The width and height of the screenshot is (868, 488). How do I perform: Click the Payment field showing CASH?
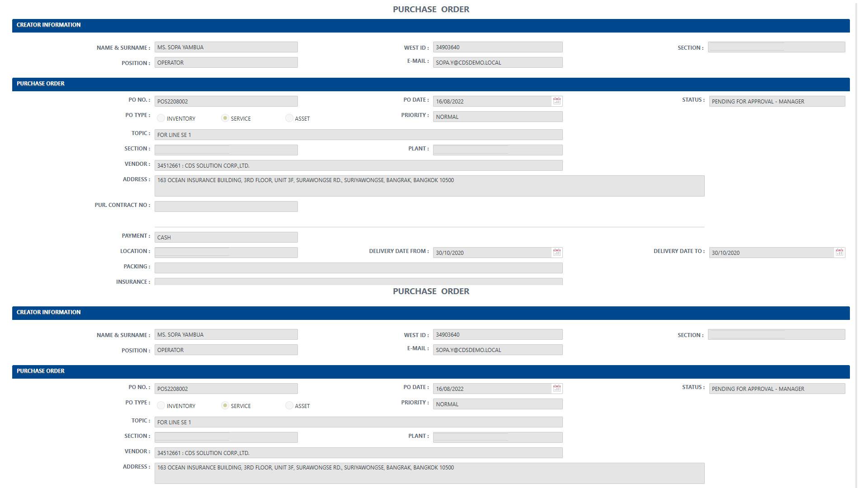tap(226, 237)
